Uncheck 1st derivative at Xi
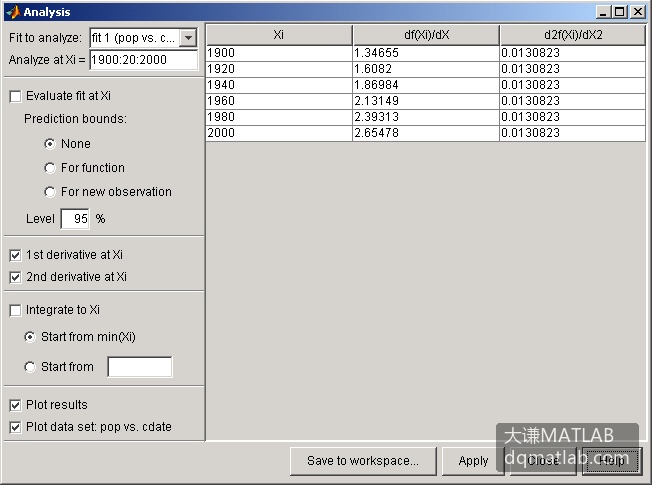652x485 pixels. (15, 255)
